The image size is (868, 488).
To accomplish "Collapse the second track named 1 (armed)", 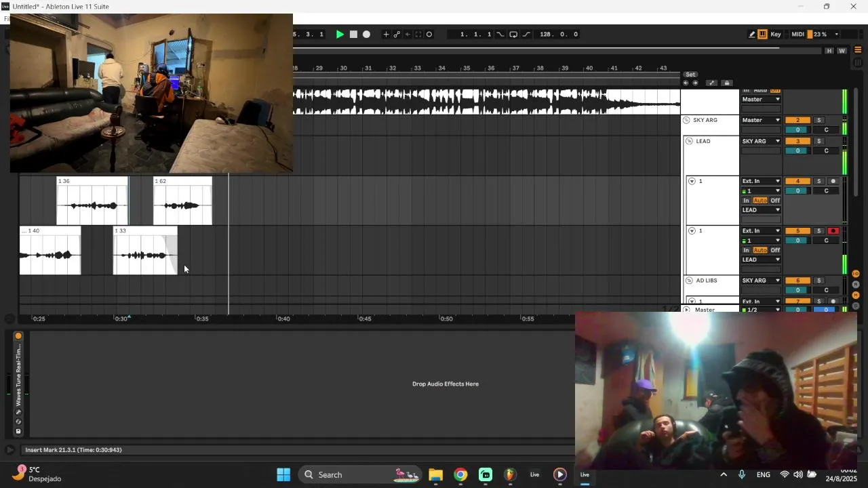I will (x=692, y=231).
